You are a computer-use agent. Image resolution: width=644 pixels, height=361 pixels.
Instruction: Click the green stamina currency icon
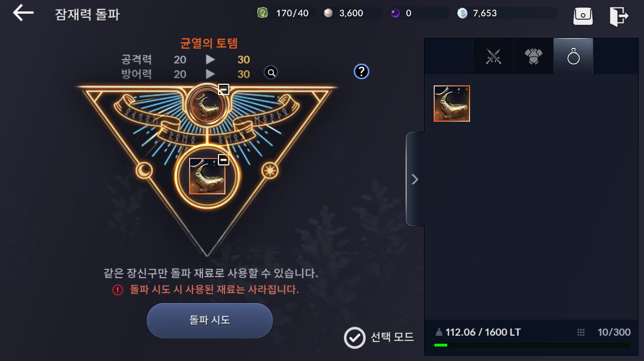tap(263, 13)
